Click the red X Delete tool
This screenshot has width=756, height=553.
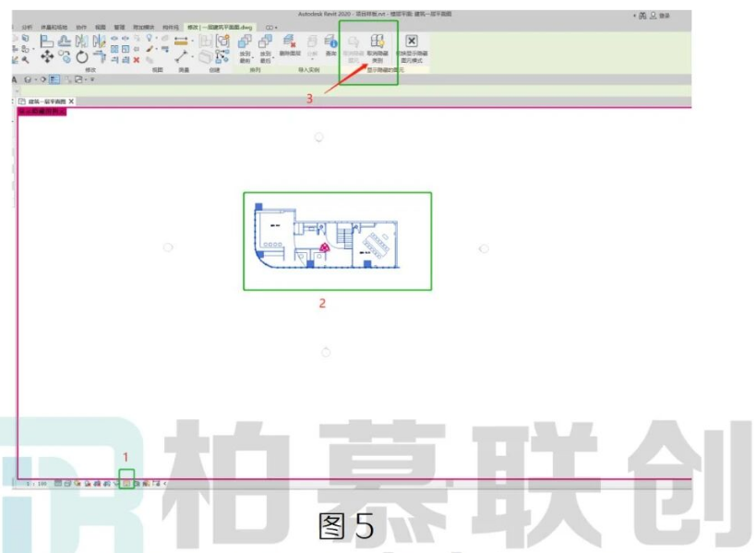(137, 60)
